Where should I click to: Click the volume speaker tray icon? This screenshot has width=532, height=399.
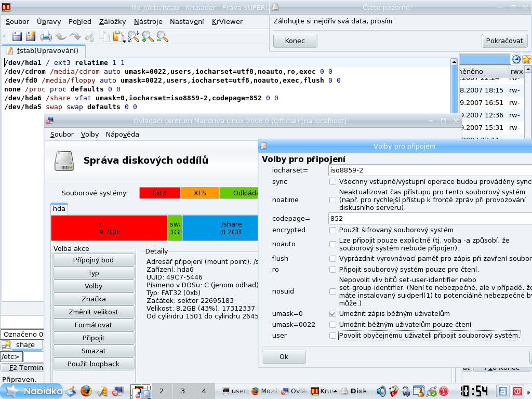tap(381, 391)
